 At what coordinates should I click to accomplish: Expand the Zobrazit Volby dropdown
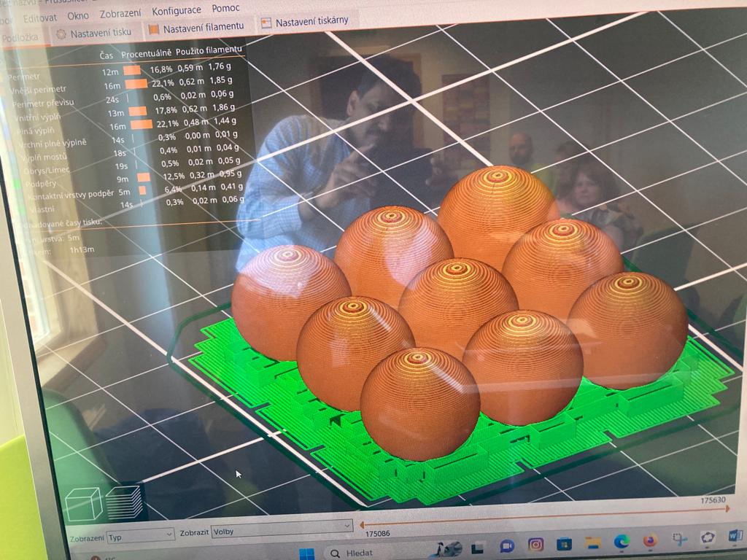pyautogui.click(x=282, y=530)
